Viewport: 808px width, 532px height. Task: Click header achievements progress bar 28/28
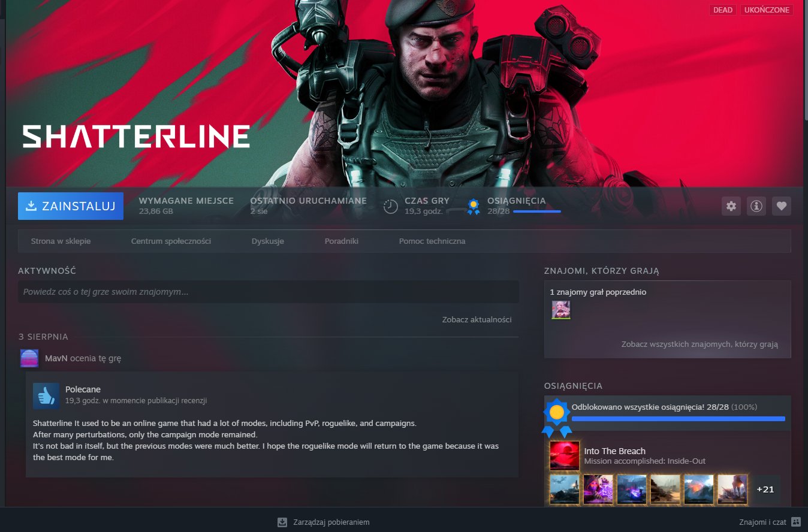coord(537,211)
